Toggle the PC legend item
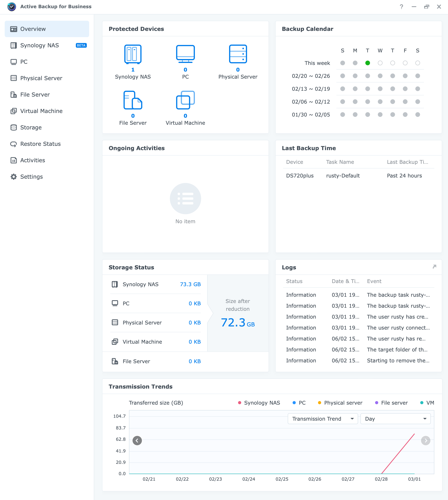Viewport: 448px width, 500px height. point(299,403)
